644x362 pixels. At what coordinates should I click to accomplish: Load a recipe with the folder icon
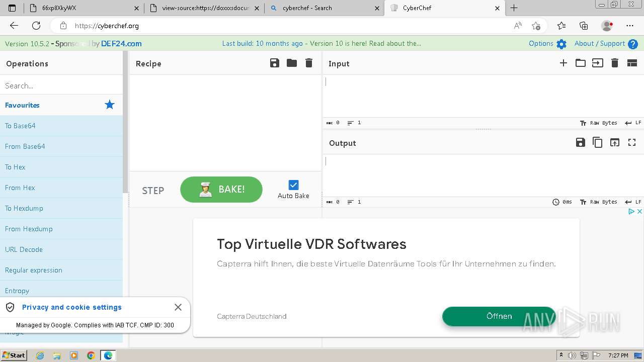[x=292, y=63]
